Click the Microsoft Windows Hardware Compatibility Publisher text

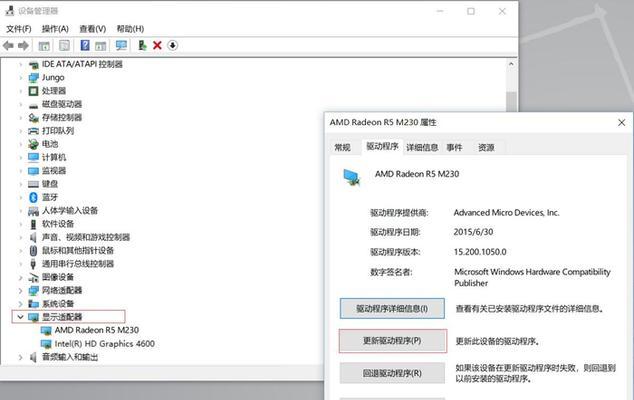tap(532, 277)
